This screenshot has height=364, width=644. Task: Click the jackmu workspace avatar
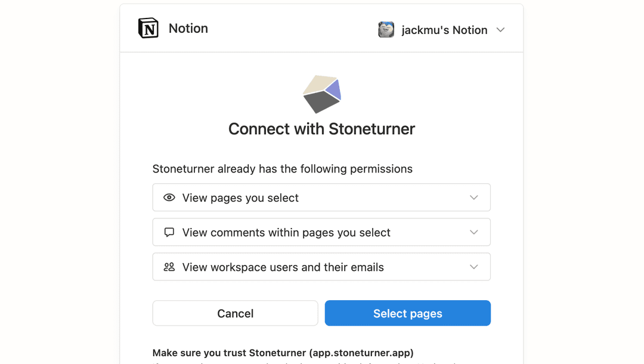pos(386,30)
